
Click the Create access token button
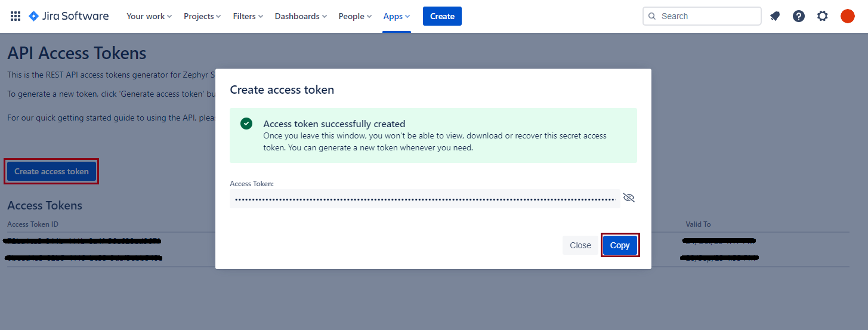click(x=51, y=171)
